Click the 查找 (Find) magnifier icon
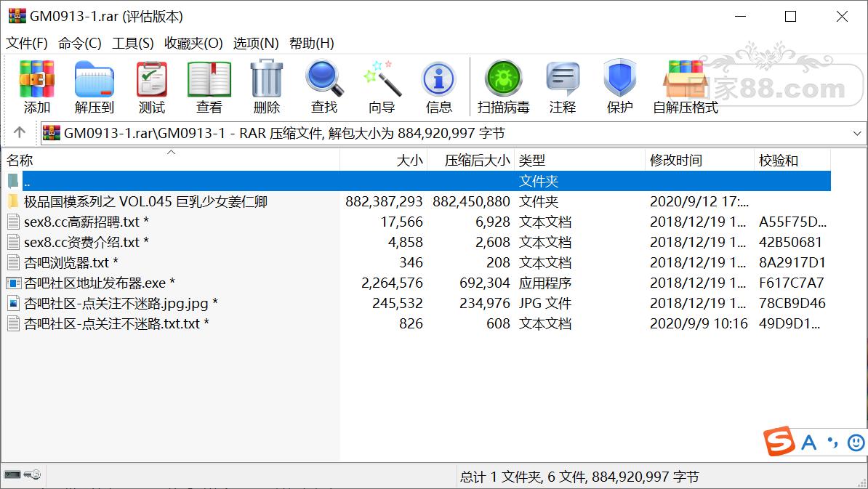Viewport: 868px width, 489px height. 324,79
